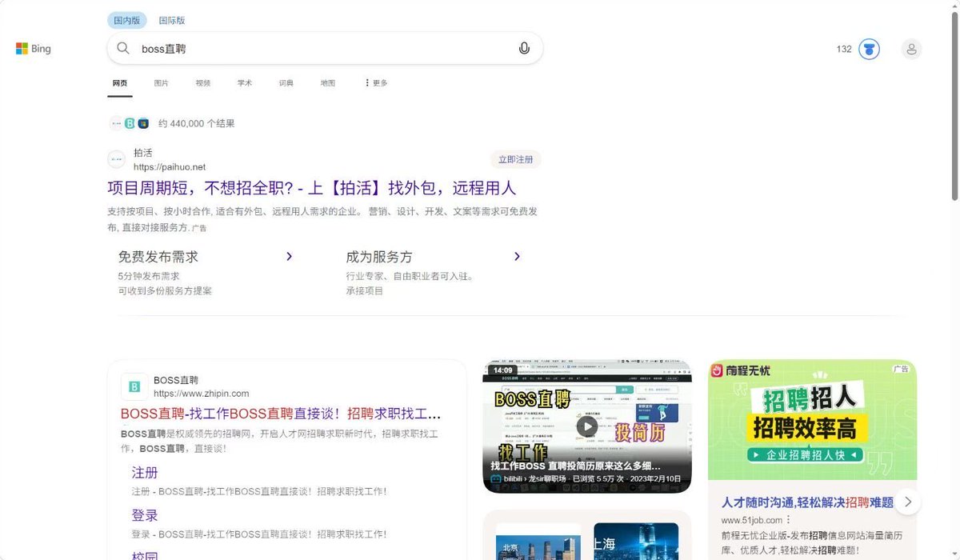Select the 词典 tab

click(x=286, y=82)
